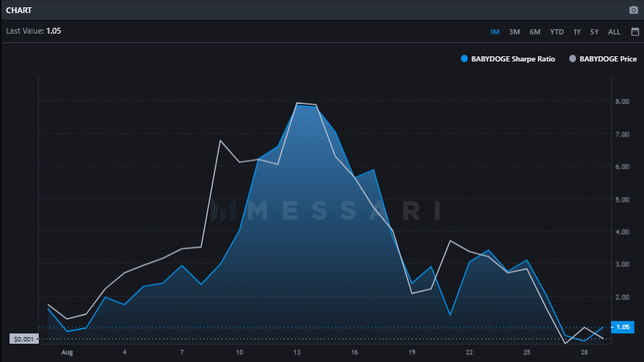Image resolution: width=644 pixels, height=362 pixels.
Task: Click the $0.001 price axis tag
Action: 24,339
